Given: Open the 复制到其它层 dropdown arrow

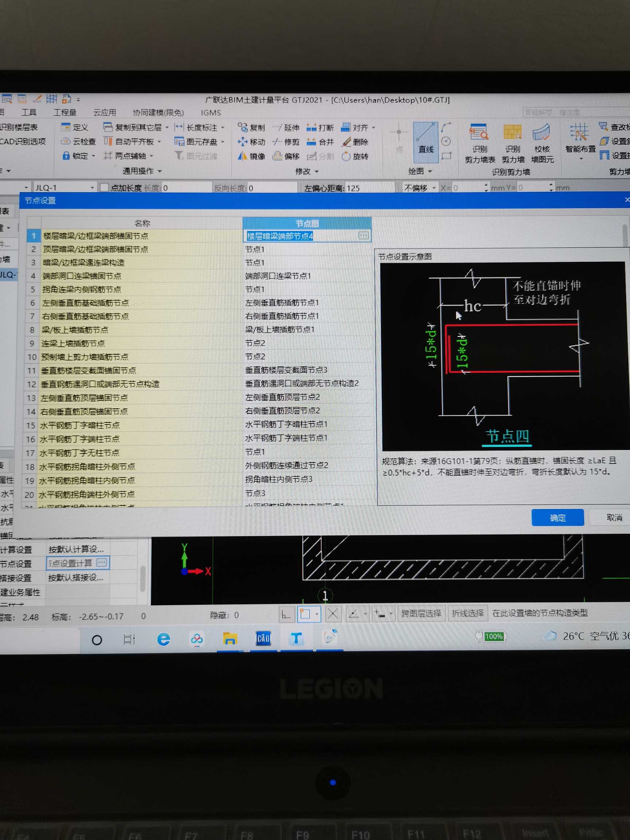Looking at the screenshot, I should pyautogui.click(x=167, y=127).
